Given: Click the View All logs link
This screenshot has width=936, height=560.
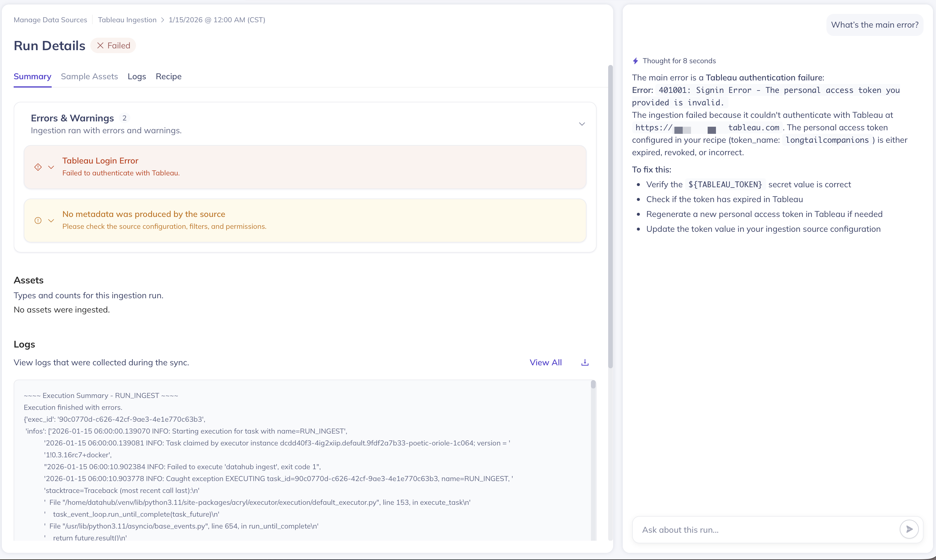Looking at the screenshot, I should (x=546, y=362).
